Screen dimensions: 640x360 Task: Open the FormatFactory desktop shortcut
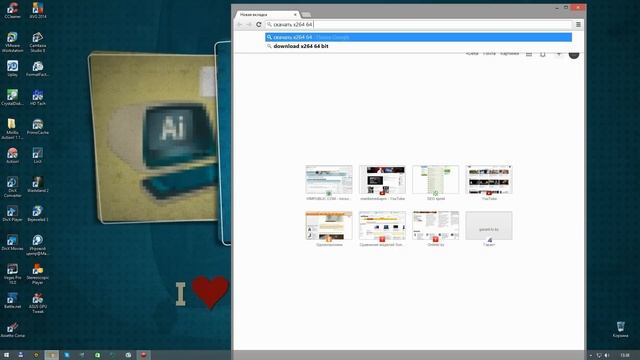38,69
